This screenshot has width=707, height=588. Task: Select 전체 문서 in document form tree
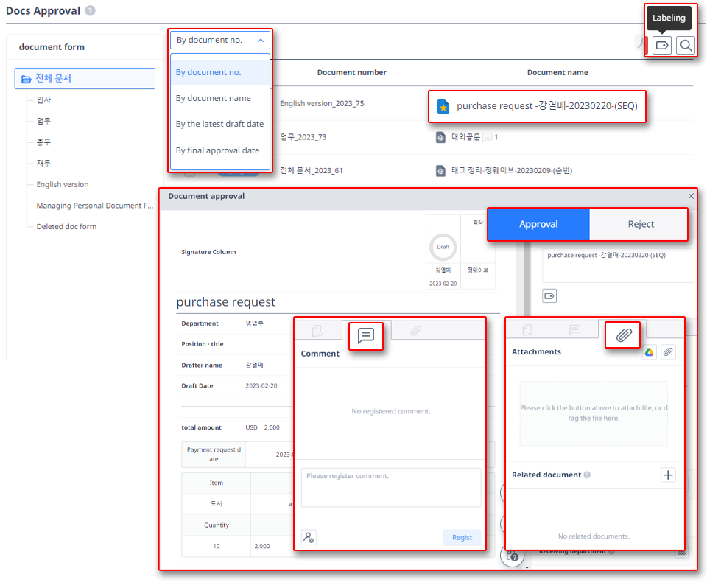[x=85, y=79]
